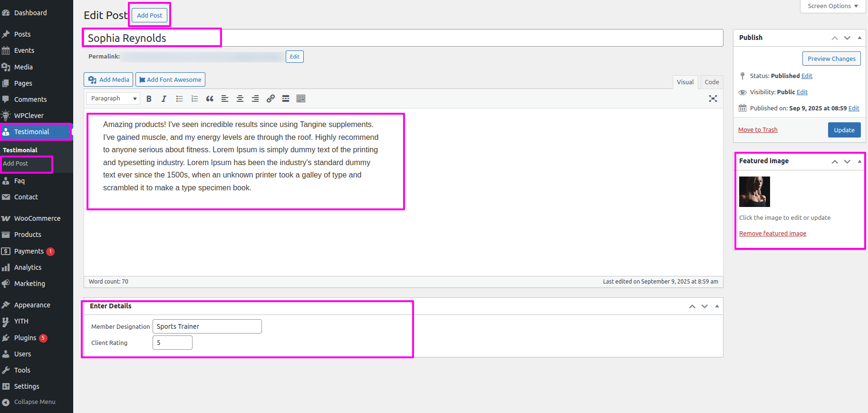Center align the text
The height and width of the screenshot is (413, 868).
click(x=240, y=98)
